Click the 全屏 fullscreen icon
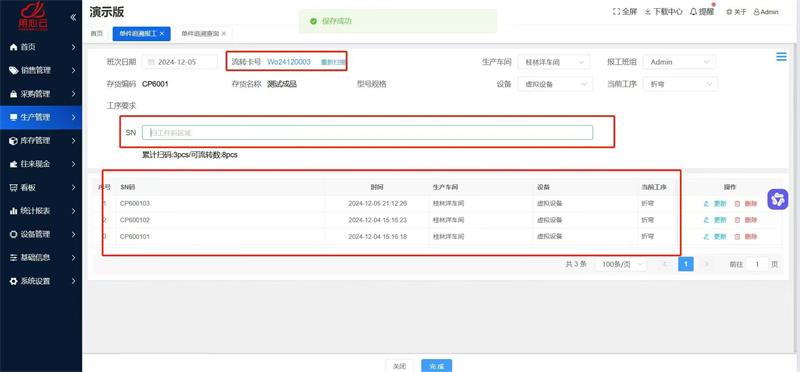 click(x=616, y=12)
